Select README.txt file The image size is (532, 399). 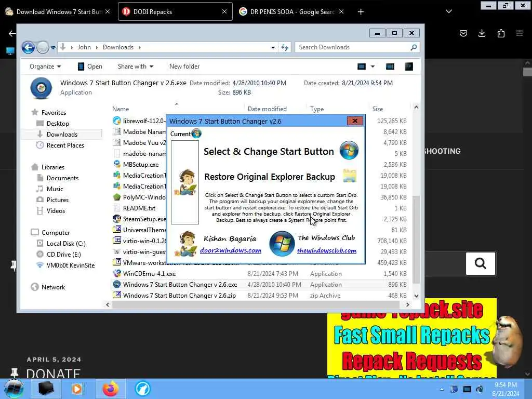pyautogui.click(x=139, y=208)
